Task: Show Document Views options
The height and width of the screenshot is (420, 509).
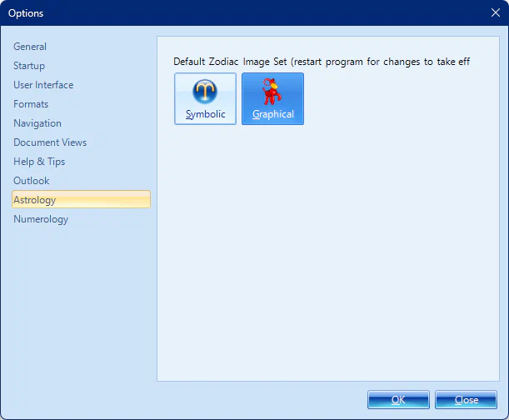Action: pos(50,142)
